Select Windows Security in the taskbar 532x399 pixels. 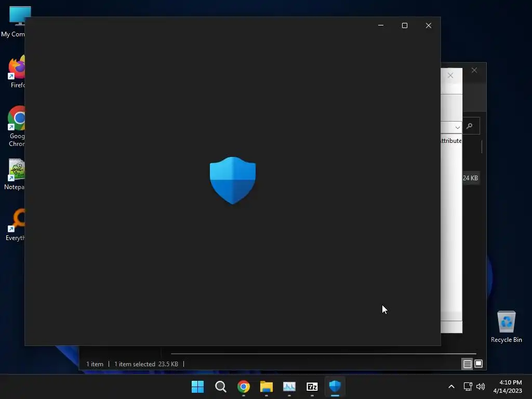(x=335, y=387)
